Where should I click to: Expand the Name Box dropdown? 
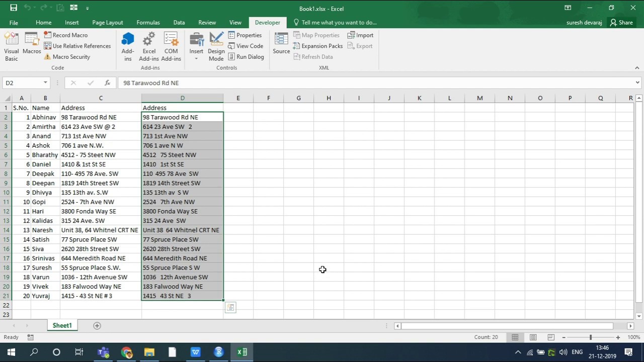pyautogui.click(x=45, y=83)
